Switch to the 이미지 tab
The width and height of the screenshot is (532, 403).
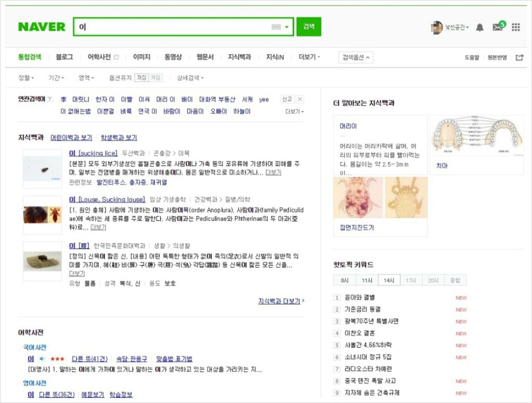142,57
